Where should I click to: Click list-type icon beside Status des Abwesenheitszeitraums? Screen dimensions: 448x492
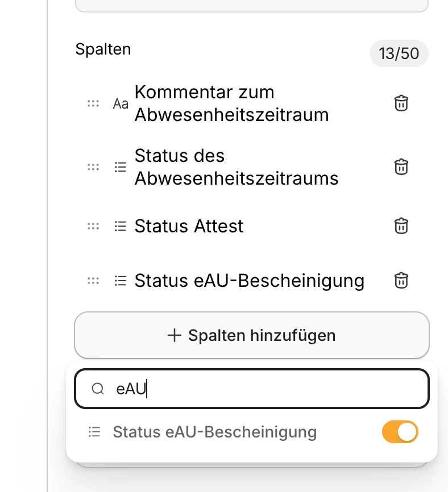point(121,167)
